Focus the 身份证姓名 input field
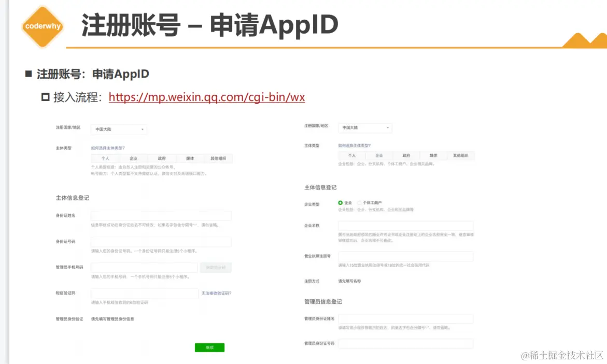Image resolution: width=607 pixels, height=364 pixels. click(161, 215)
